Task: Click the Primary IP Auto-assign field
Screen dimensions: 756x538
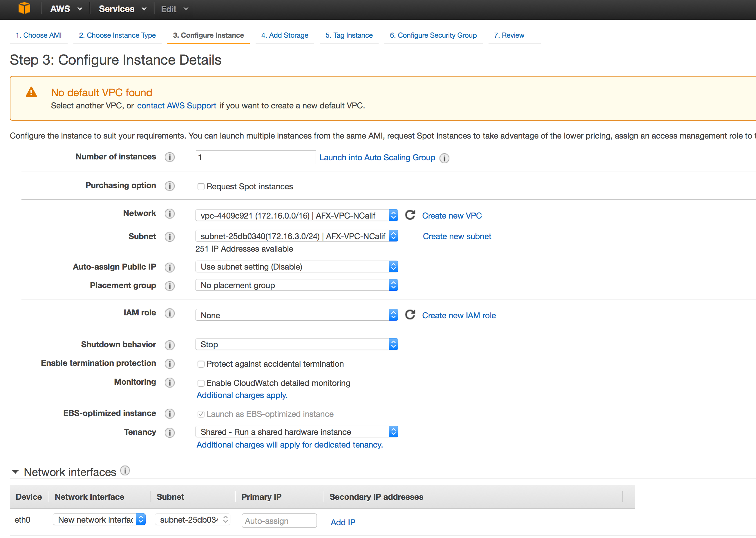Action: pyautogui.click(x=279, y=521)
